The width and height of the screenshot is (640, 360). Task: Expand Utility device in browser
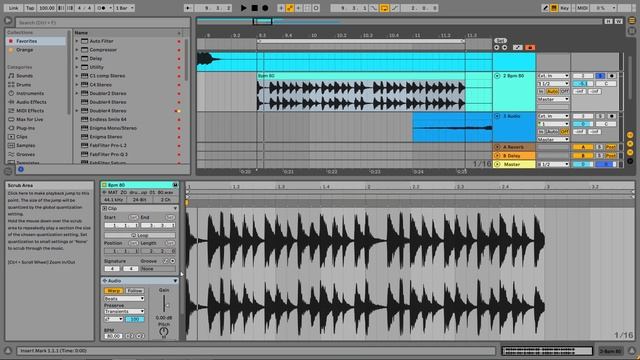coord(77,67)
